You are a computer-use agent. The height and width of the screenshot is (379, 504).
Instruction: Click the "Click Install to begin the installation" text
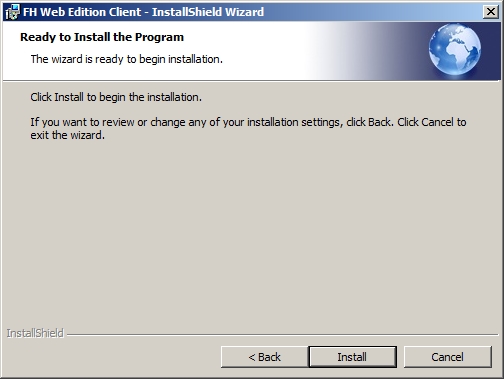116,97
